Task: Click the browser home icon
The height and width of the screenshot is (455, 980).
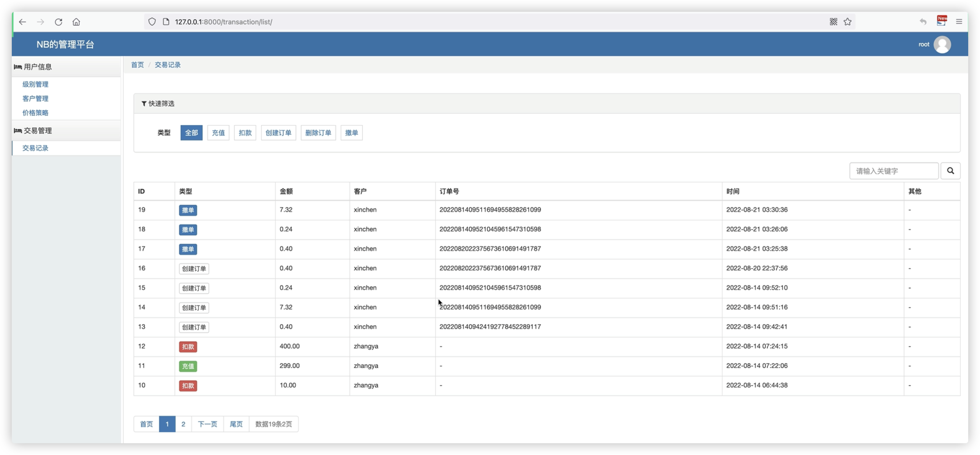Action: [76, 22]
